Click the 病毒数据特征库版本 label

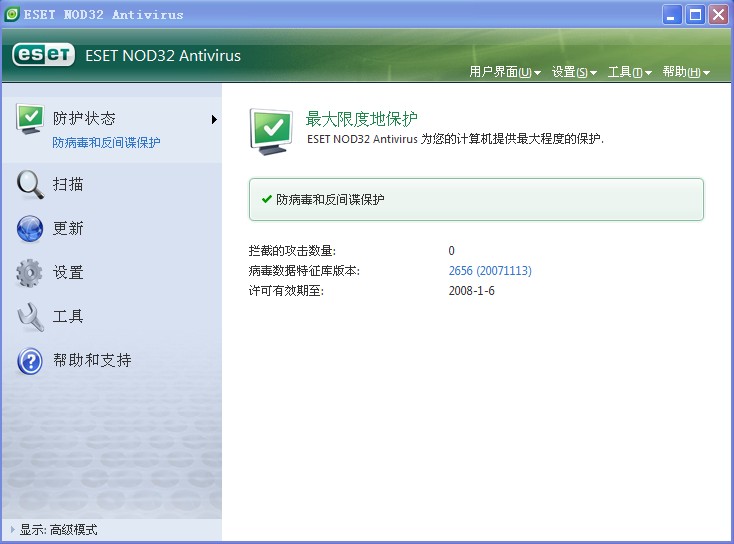(304, 271)
